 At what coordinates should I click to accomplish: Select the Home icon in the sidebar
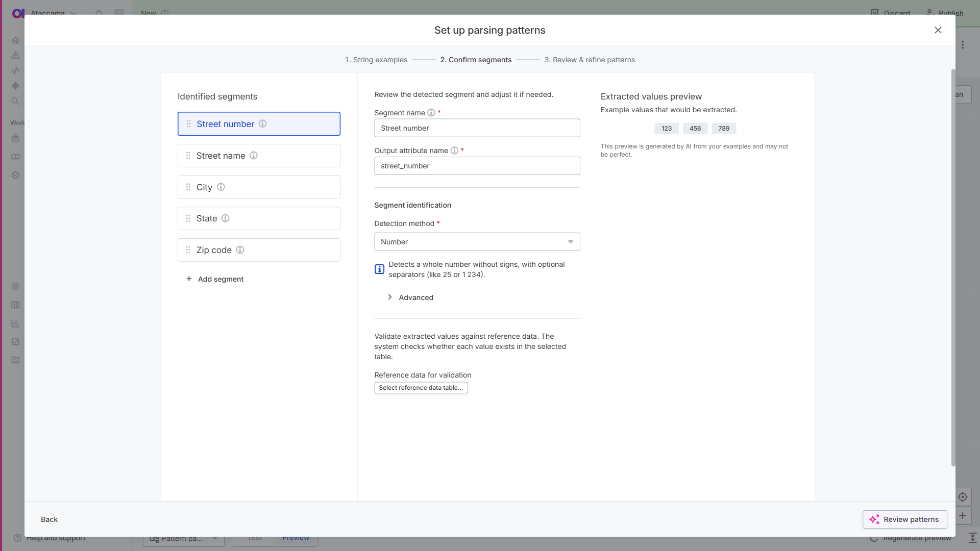point(15,40)
